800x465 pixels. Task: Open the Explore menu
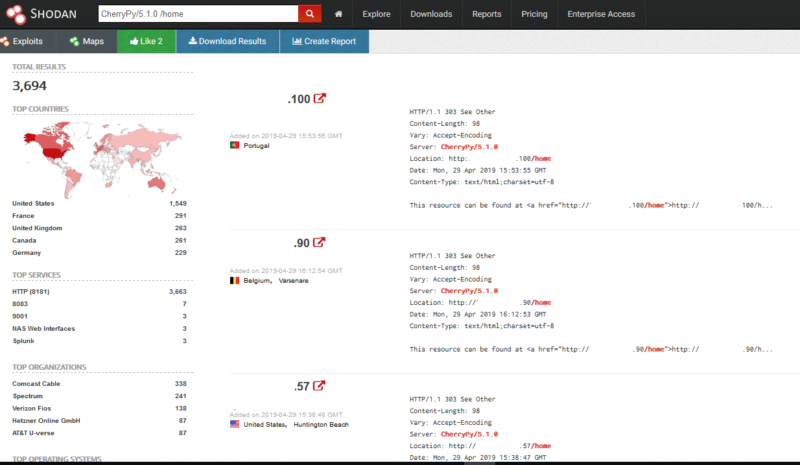377,14
